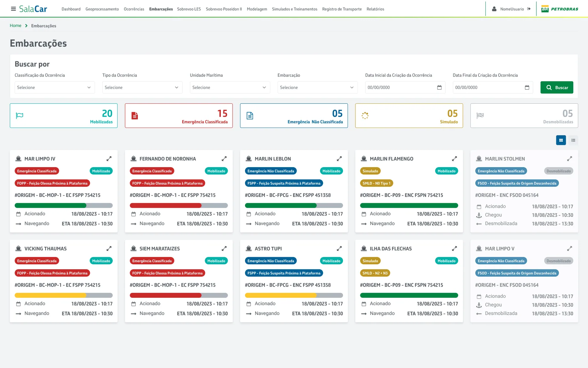
Task: Filter by 20 Mobilizadas
Action: pos(64,115)
